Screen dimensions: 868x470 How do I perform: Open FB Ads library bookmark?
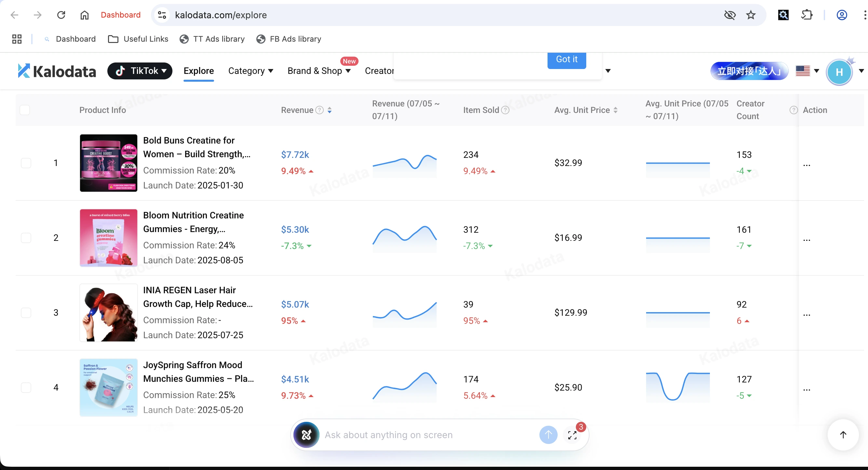pyautogui.click(x=289, y=39)
